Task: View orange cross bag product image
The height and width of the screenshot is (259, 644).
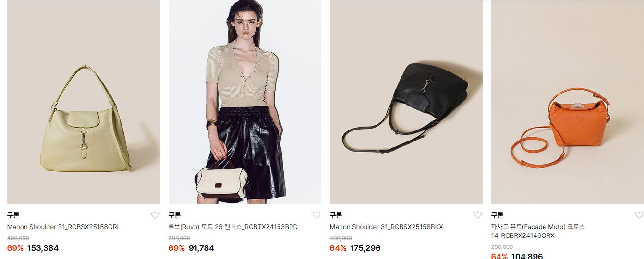Action: [x=568, y=102]
